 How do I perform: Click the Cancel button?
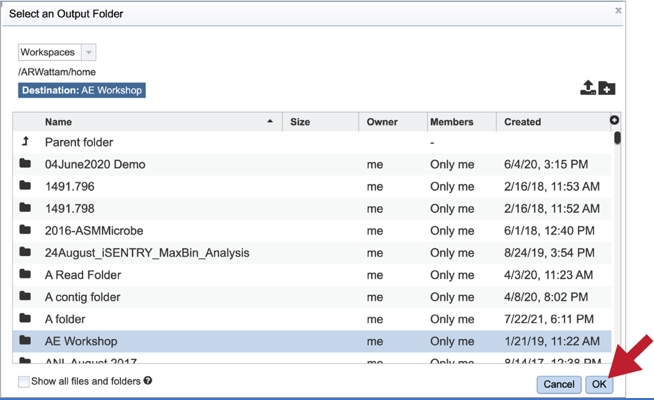tap(558, 384)
